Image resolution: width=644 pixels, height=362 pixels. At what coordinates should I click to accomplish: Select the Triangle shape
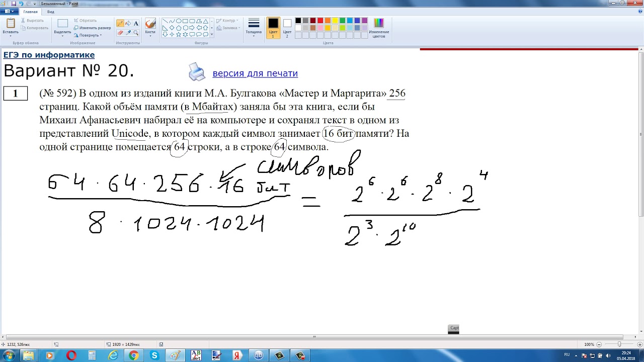[205, 21]
